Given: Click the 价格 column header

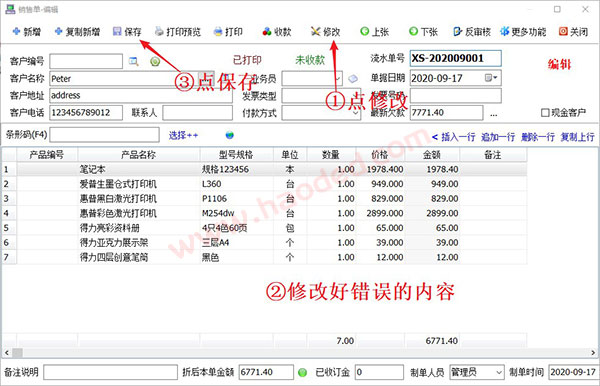Looking at the screenshot, I should [380, 155].
